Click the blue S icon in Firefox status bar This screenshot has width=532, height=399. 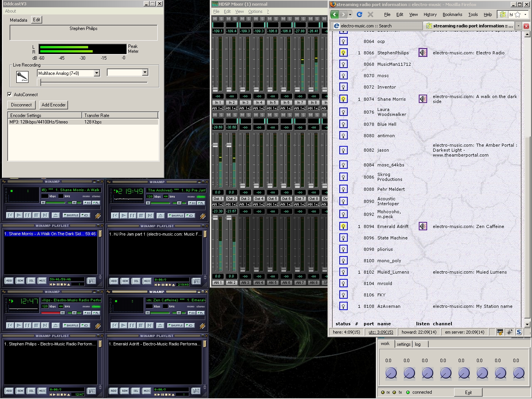coord(519,332)
